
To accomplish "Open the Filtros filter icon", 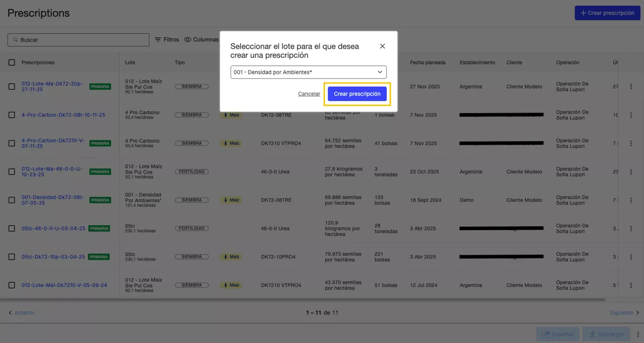I will point(158,40).
